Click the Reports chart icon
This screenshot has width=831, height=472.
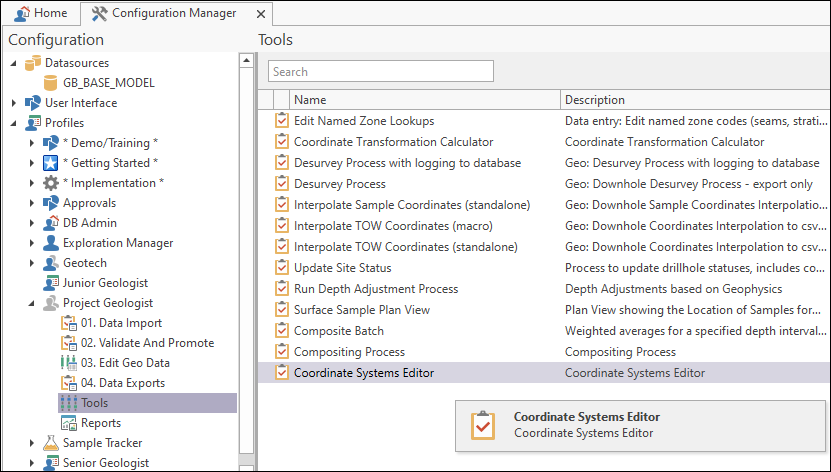tap(68, 423)
